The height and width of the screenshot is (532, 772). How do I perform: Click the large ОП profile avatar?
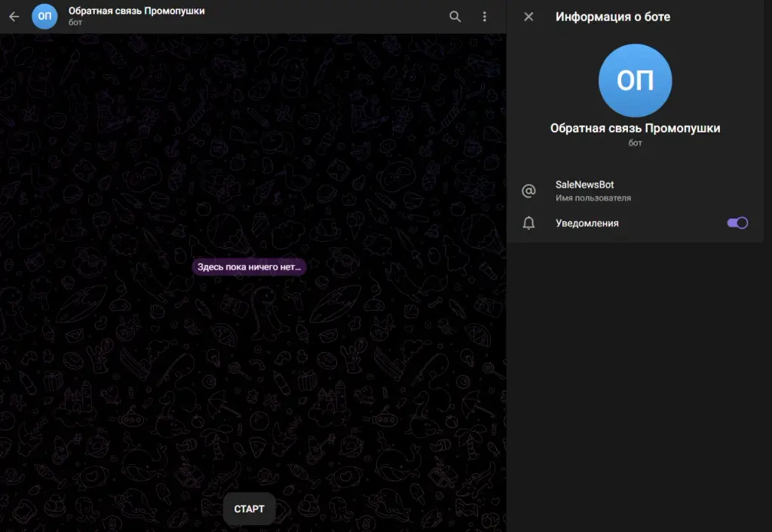pos(635,80)
